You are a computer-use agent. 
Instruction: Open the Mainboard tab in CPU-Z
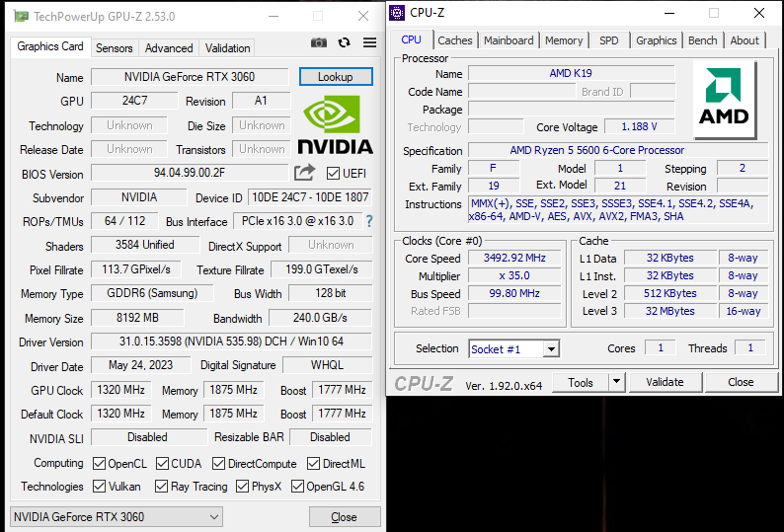(x=509, y=40)
